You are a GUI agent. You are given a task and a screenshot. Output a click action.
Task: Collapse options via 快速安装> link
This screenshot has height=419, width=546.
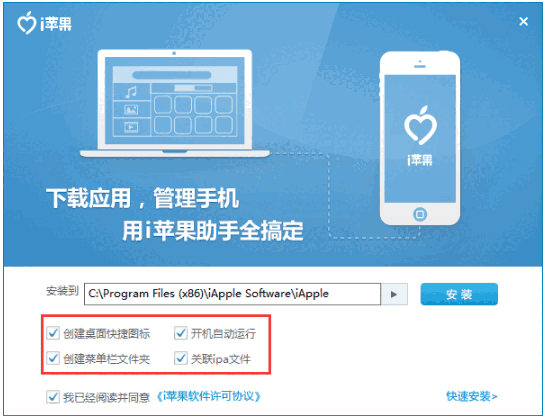[472, 396]
